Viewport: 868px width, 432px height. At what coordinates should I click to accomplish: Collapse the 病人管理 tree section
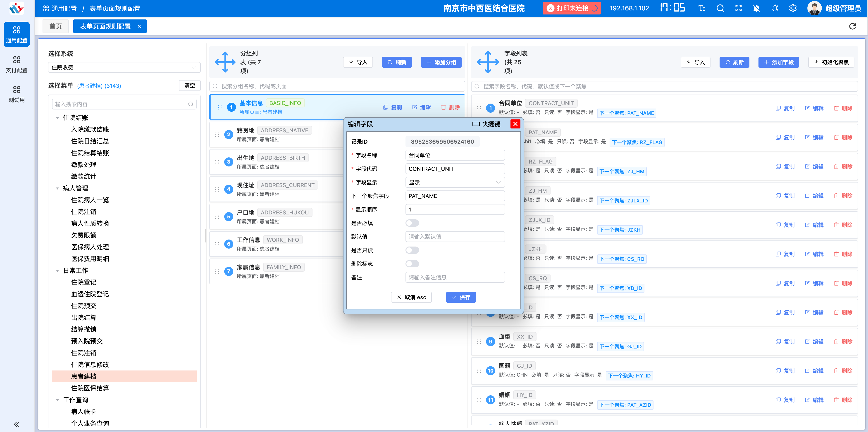click(57, 188)
